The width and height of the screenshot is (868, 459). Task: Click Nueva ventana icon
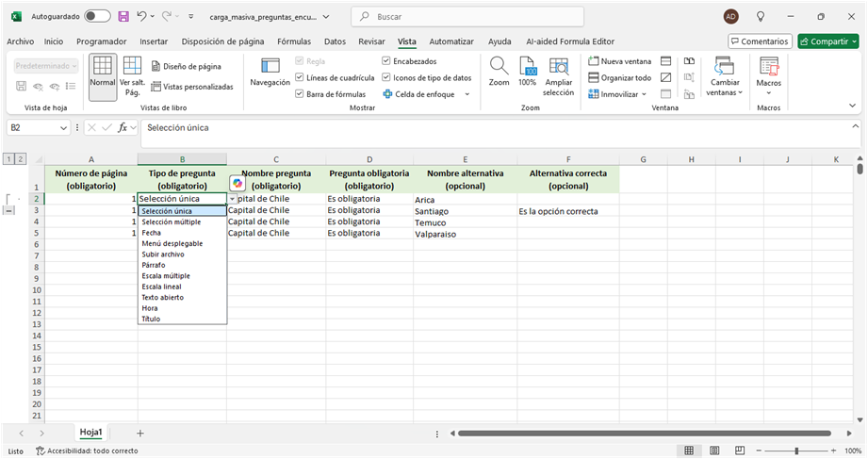pyautogui.click(x=619, y=61)
